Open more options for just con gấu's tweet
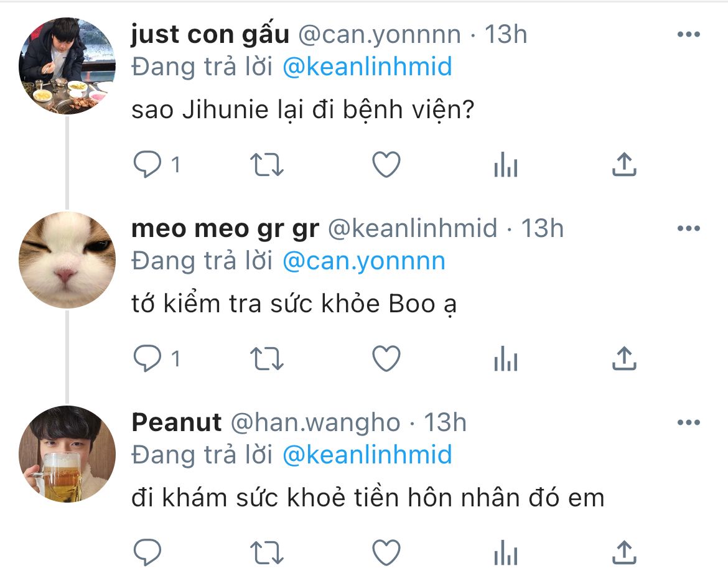This screenshot has width=728, height=581. point(688,35)
